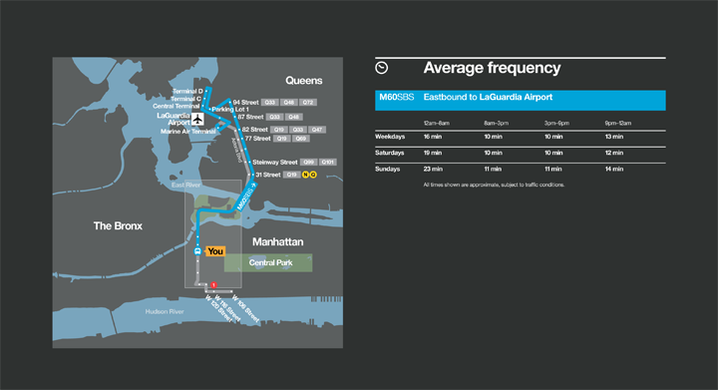
Task: Click the Central Park green area
Action: (x=268, y=263)
